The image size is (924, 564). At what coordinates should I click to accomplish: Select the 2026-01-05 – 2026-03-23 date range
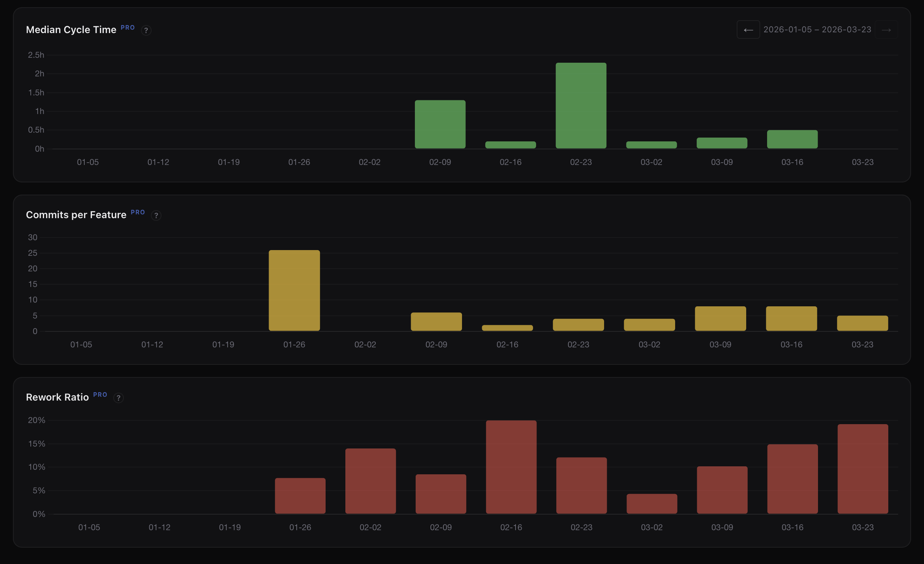tap(817, 29)
